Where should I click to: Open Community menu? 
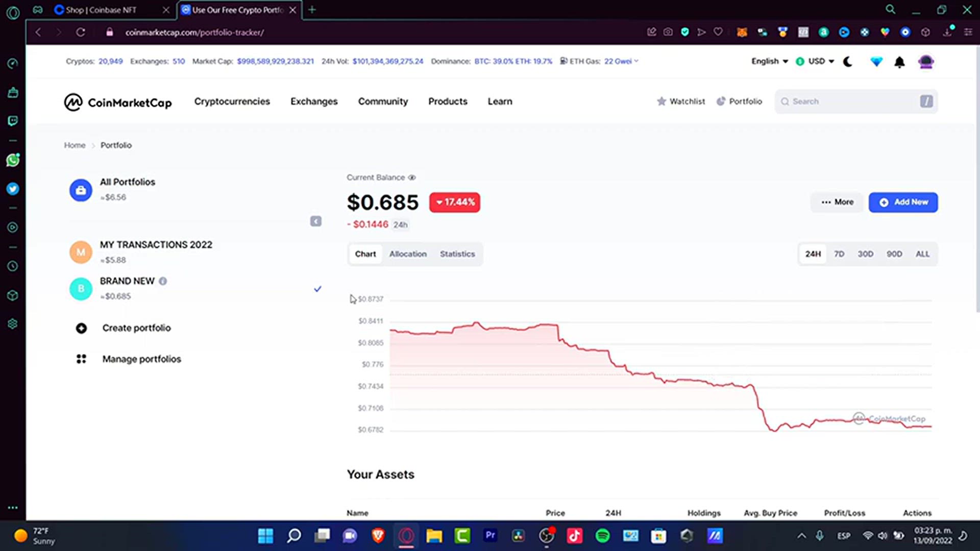[383, 102]
